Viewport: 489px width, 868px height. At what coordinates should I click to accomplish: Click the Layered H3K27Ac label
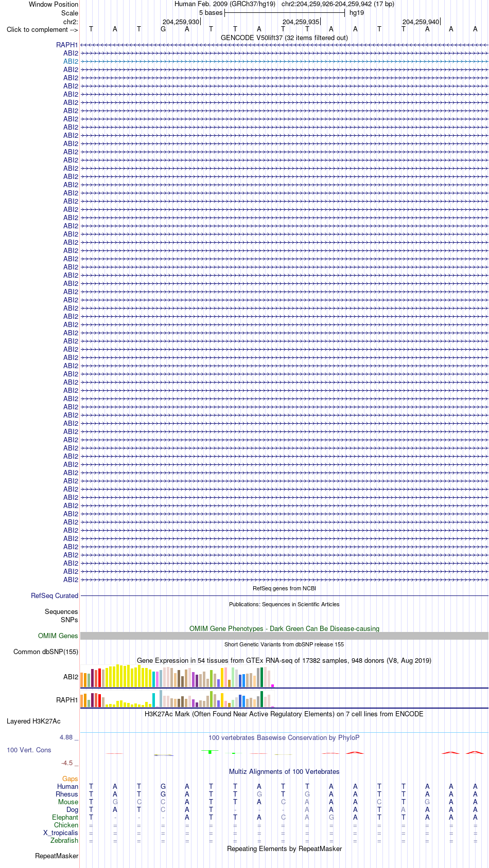coord(33,721)
